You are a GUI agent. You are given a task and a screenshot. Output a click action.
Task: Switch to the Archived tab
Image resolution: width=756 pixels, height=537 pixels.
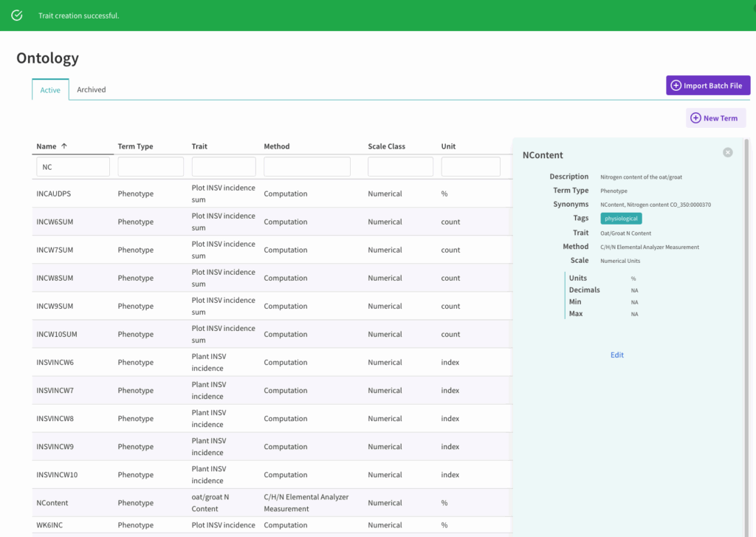pyautogui.click(x=92, y=89)
